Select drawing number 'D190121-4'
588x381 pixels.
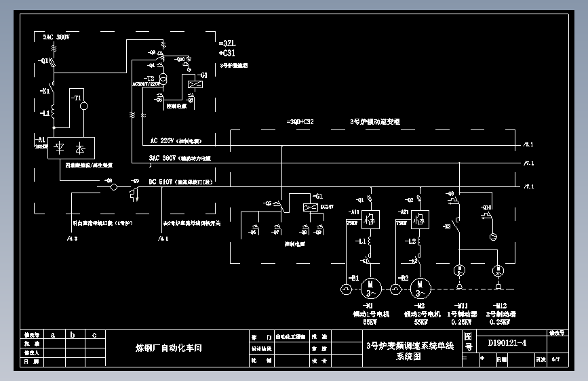[x=507, y=343]
